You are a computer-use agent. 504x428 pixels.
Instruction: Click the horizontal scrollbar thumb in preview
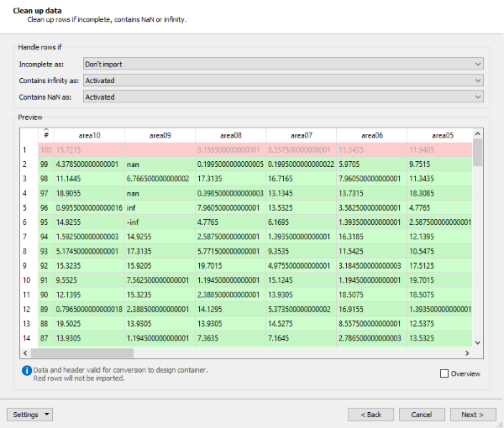82,352
